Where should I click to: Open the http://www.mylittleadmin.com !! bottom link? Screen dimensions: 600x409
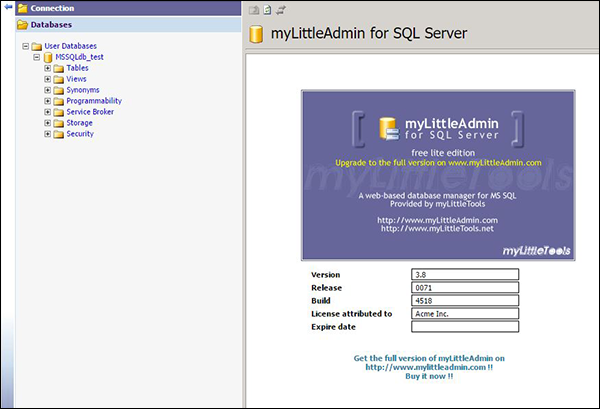(x=429, y=367)
